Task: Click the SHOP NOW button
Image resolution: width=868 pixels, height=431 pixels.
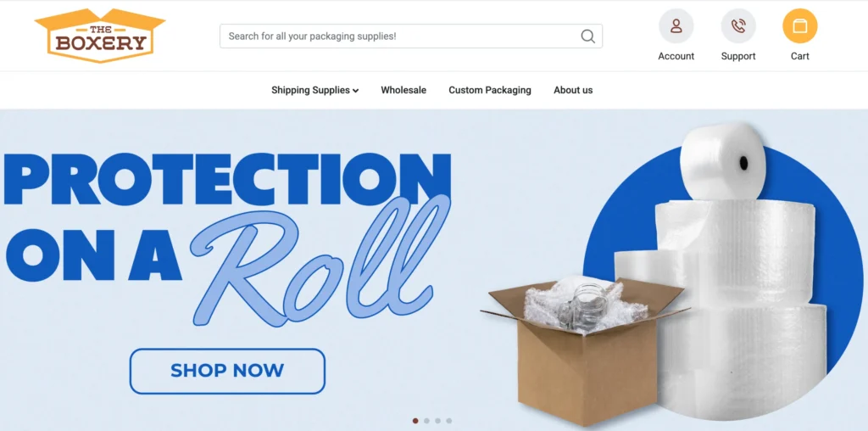Action: click(227, 371)
